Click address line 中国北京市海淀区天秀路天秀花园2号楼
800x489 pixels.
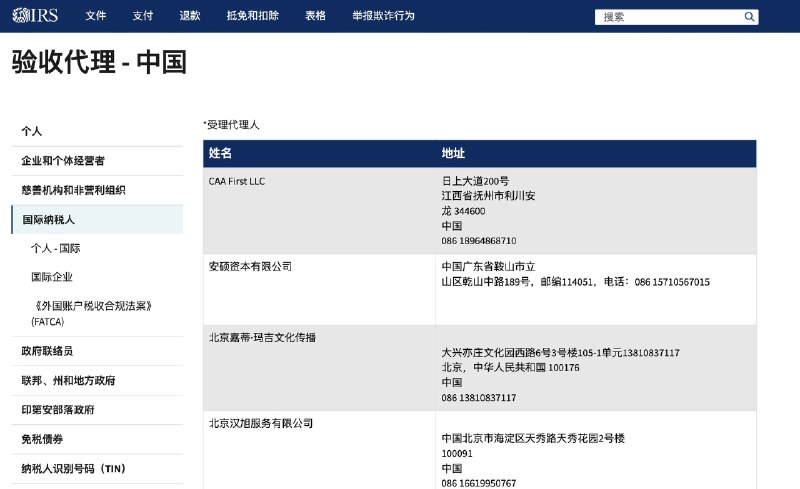pyautogui.click(x=533, y=438)
